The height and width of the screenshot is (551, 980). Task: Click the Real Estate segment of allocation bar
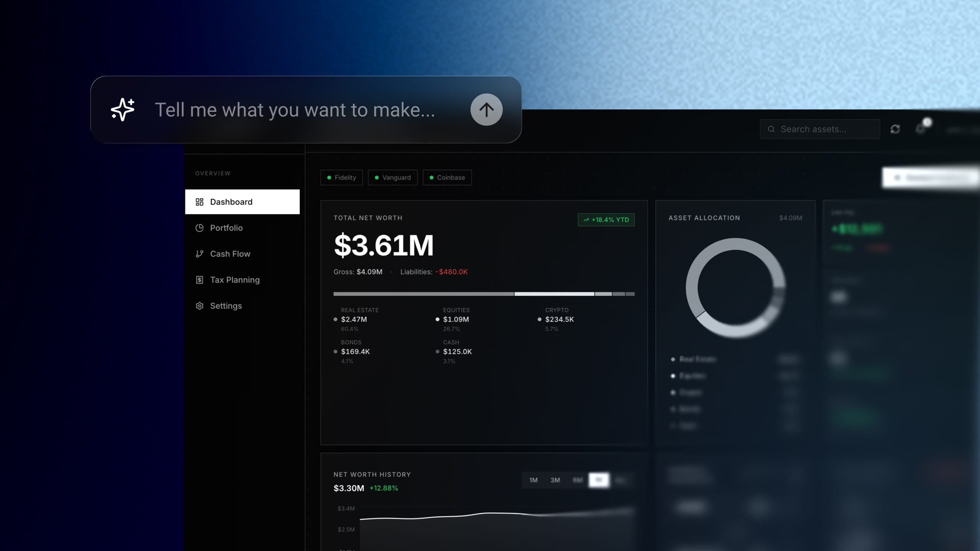423,294
